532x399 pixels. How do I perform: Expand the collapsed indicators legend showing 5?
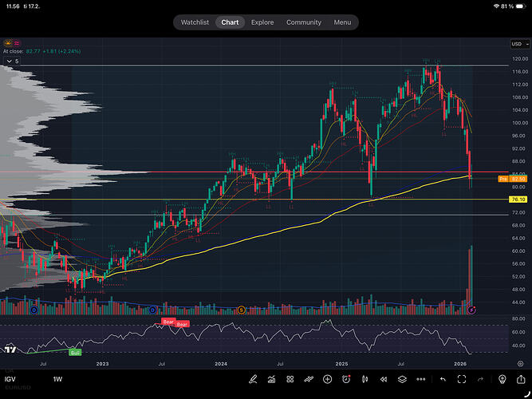click(12, 61)
